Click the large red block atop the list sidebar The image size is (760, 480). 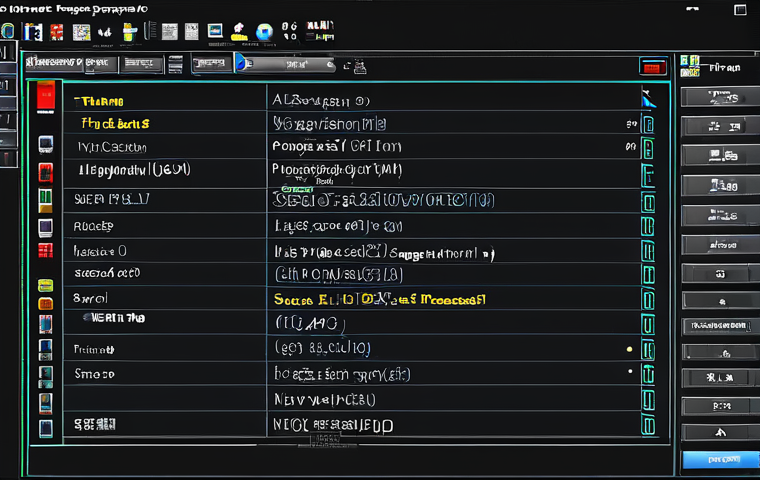click(46, 96)
